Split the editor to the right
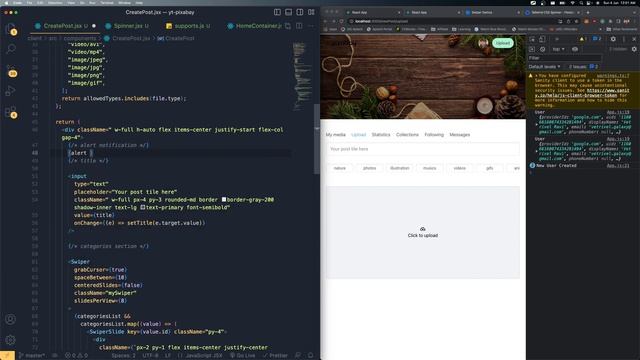The image size is (640, 360). click(x=299, y=26)
